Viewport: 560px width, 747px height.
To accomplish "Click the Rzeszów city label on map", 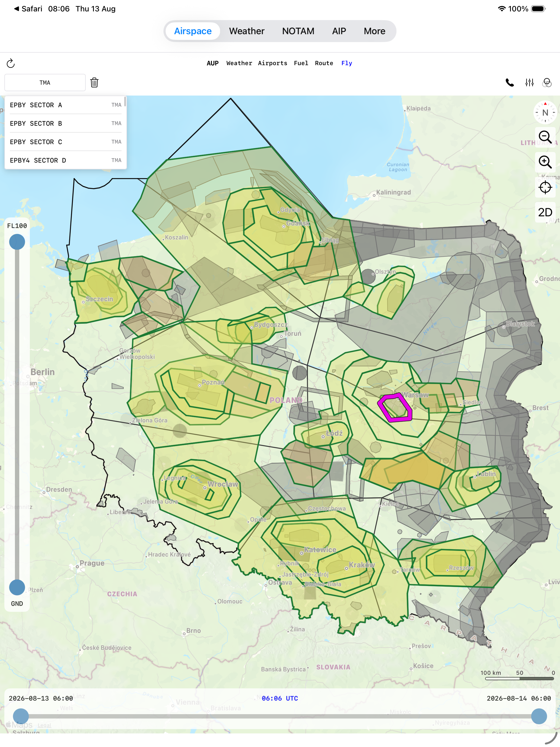I will pyautogui.click(x=461, y=568).
